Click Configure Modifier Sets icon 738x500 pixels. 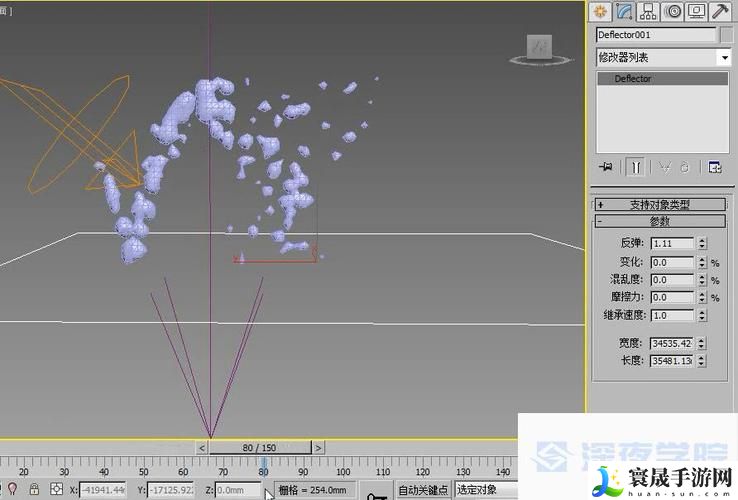coord(715,167)
